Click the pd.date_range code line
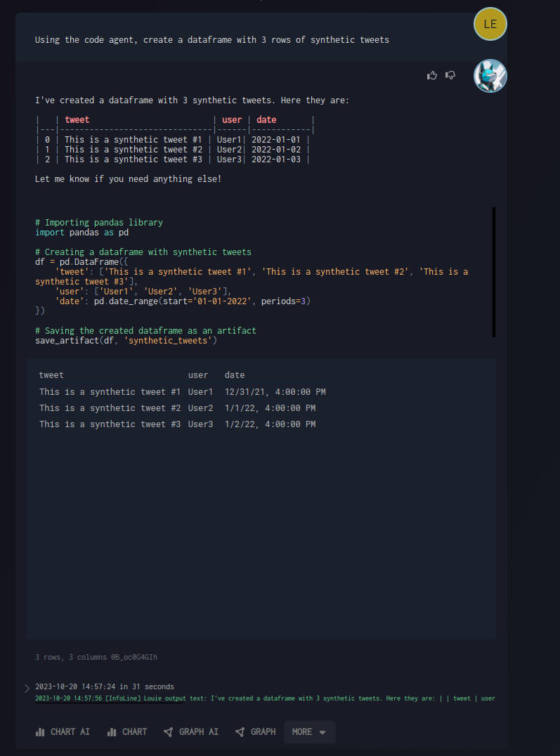 pos(183,301)
